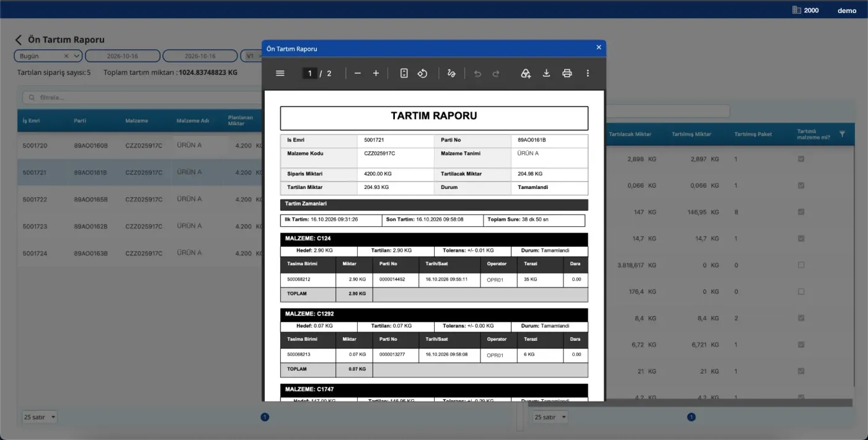Open the right table 25 satır dropdown
This screenshot has width=868, height=440.
[551, 417]
